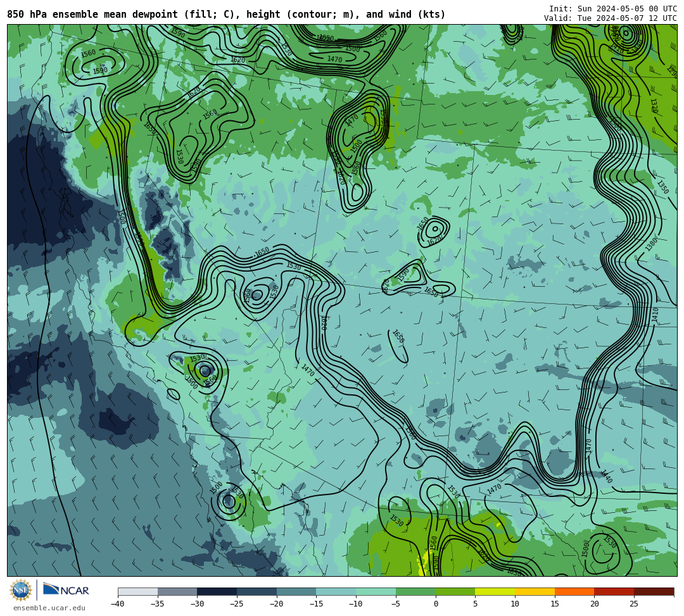
Task: Pick the slate gray -35 to -30 colorbar segment
Action: click(177, 591)
